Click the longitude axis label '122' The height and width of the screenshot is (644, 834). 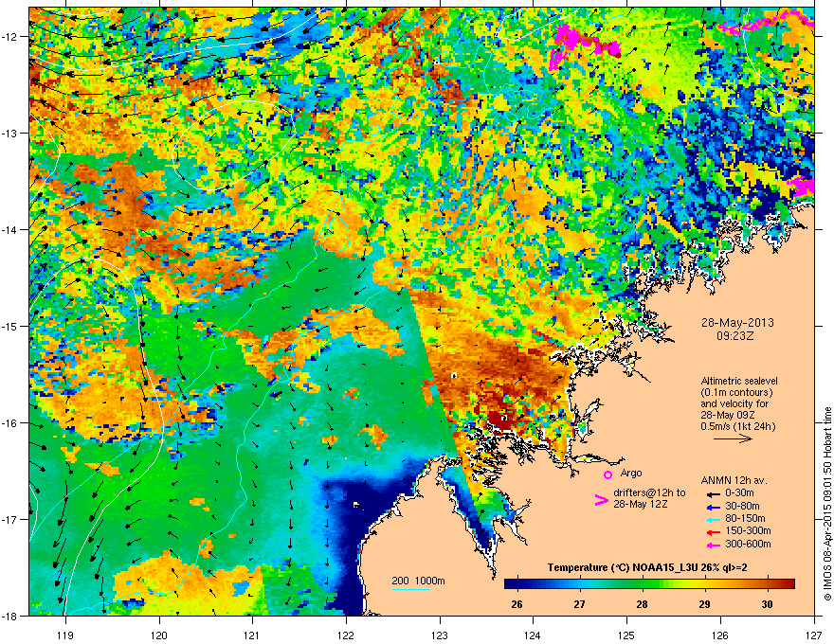tap(346, 635)
